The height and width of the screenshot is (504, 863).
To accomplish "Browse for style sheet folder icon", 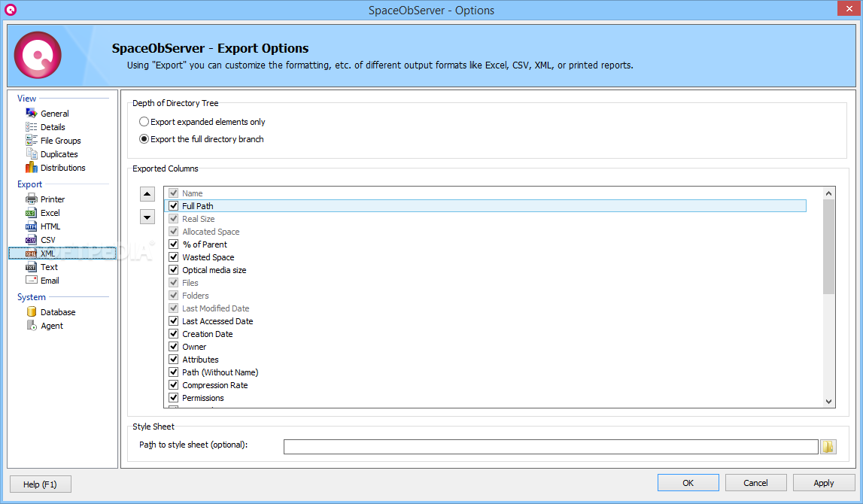I will 828,447.
